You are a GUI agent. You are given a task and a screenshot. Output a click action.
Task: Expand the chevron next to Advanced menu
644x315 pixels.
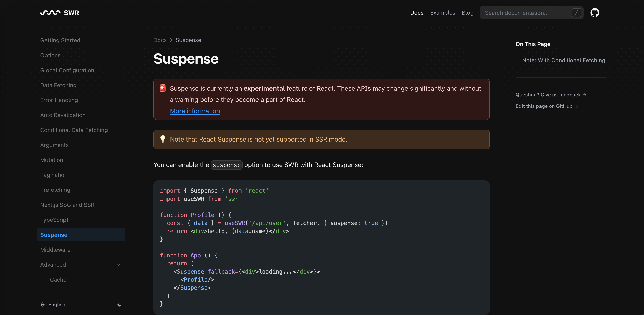pyautogui.click(x=118, y=264)
